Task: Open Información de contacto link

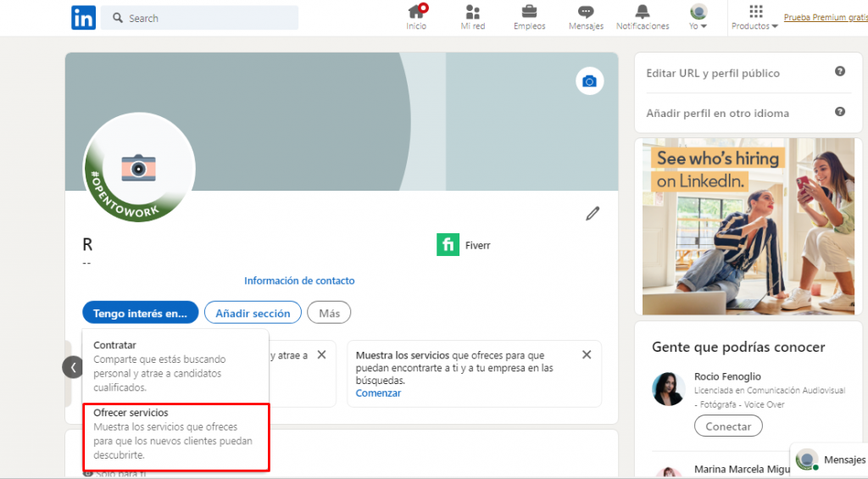Action: click(299, 281)
